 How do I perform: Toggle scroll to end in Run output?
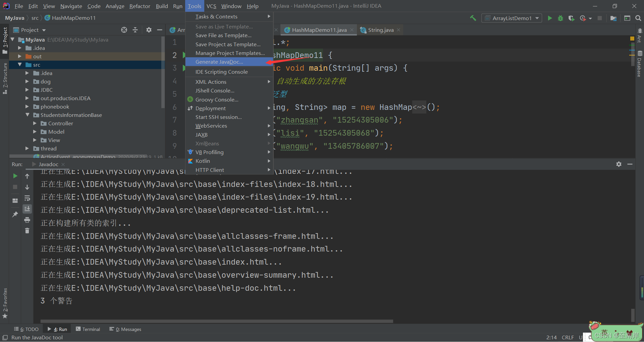point(27,209)
